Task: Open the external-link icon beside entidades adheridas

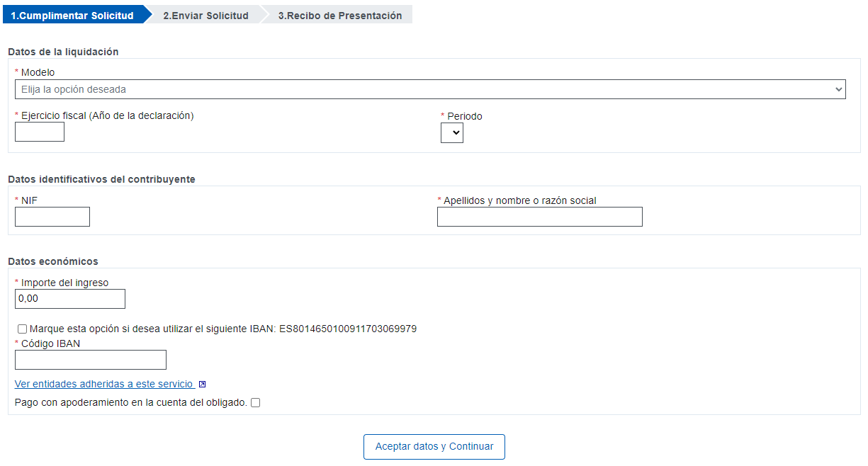Action: point(203,385)
